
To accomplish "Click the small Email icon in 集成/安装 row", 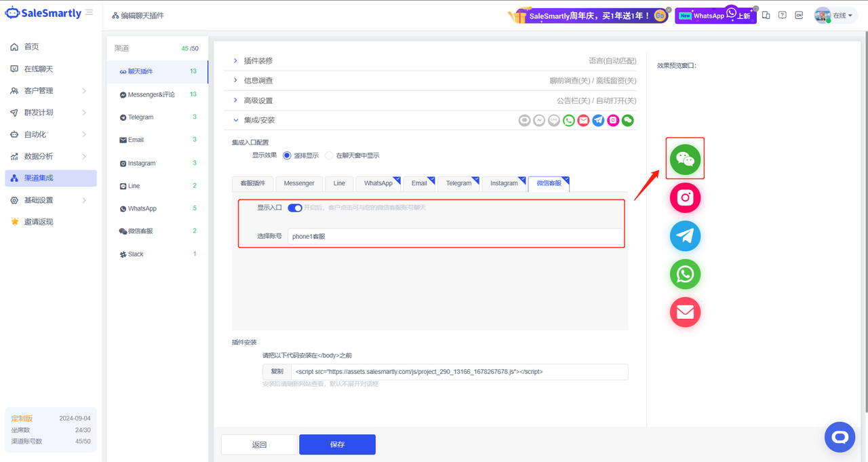I will 583,120.
